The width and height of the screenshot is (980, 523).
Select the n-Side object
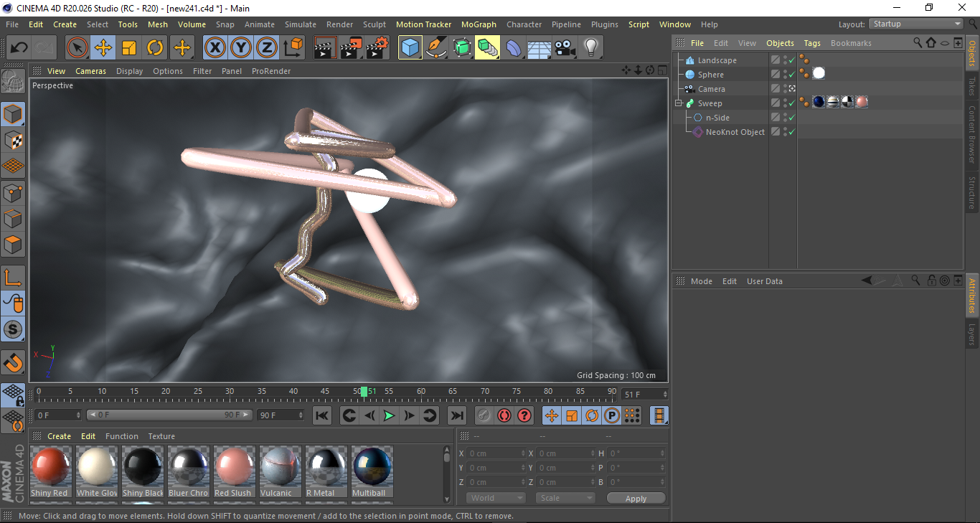[717, 118]
